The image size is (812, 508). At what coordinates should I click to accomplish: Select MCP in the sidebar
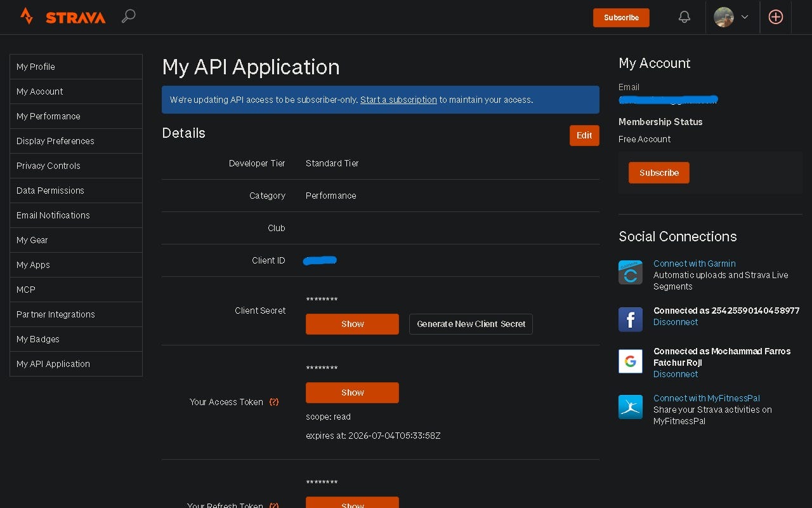click(76, 290)
